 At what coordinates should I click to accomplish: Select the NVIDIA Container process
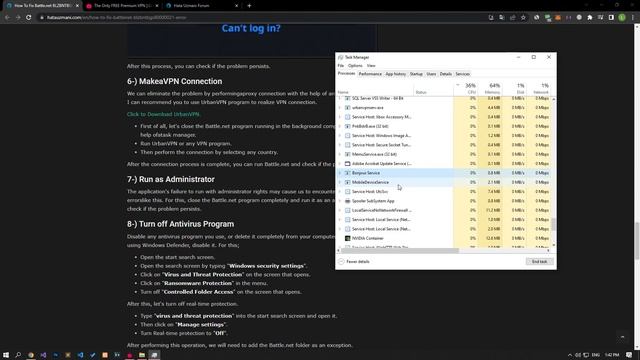coord(444,238)
